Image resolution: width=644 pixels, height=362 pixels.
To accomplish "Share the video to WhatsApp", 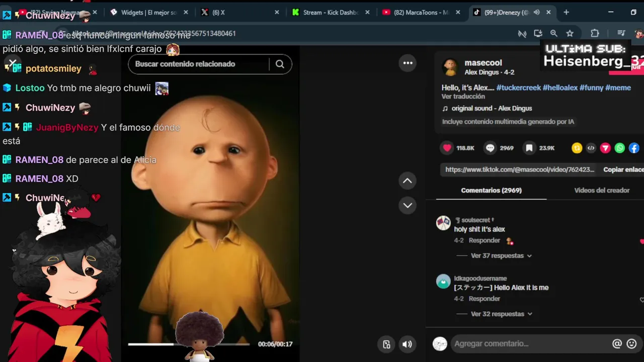I will tap(620, 148).
